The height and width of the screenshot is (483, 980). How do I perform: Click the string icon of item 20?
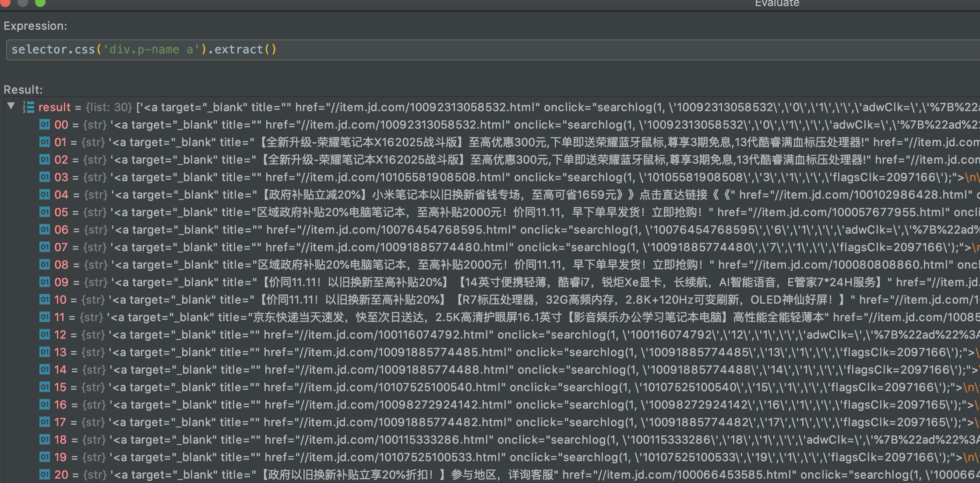point(44,475)
